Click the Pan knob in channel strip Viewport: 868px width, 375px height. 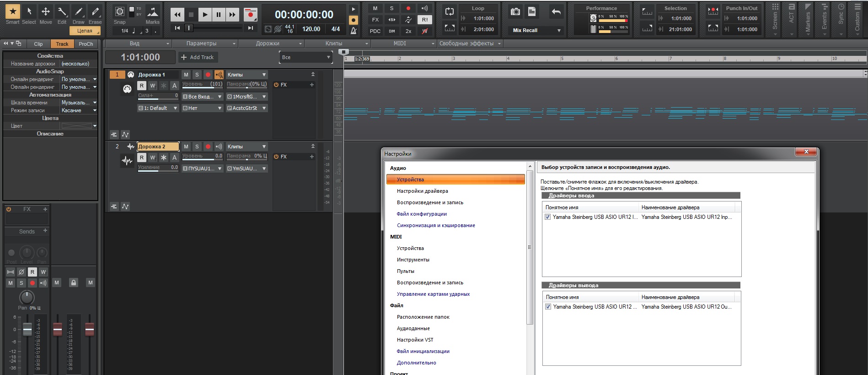[27, 297]
